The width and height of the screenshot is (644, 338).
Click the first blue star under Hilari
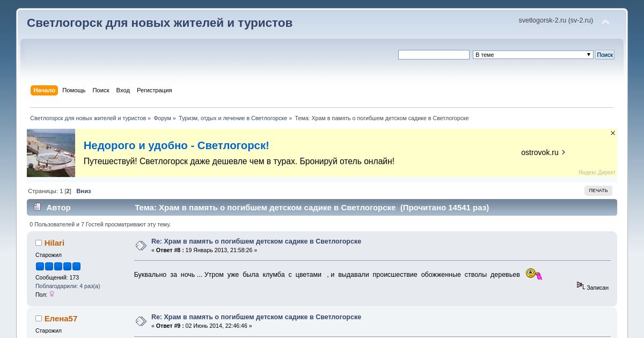click(x=40, y=266)
